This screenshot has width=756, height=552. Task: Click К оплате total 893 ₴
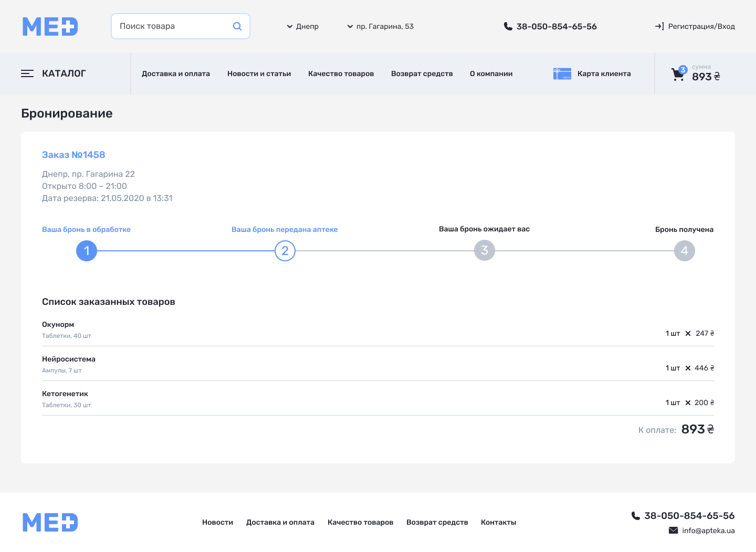(x=698, y=429)
